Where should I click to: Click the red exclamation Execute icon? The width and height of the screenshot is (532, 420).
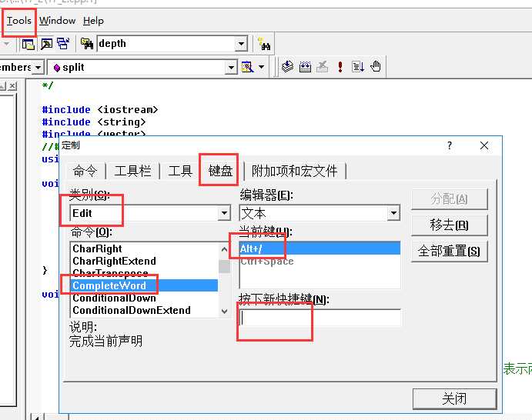340,66
